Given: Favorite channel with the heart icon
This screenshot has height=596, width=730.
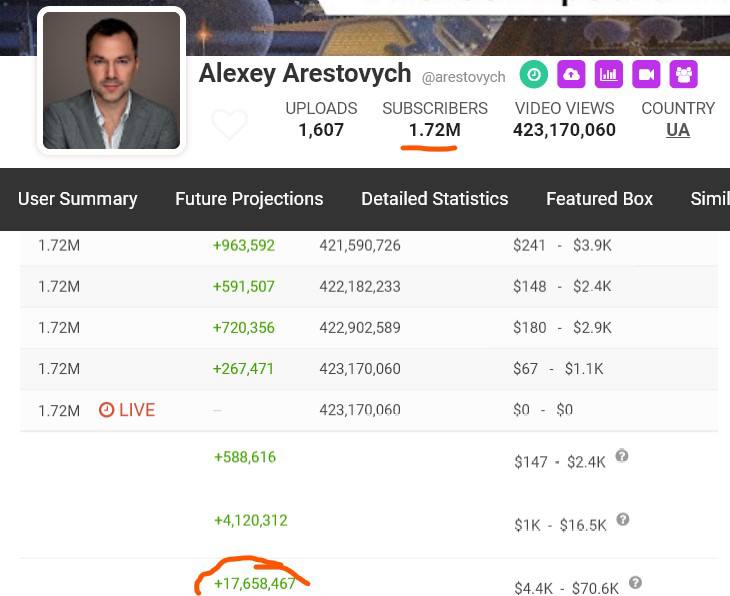Looking at the screenshot, I should [229, 125].
